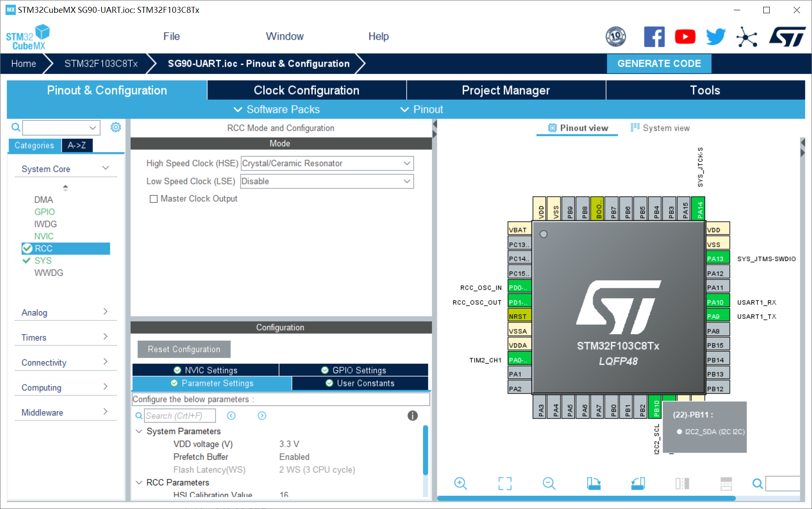Enable the Master Clock Output checkbox
This screenshot has height=509, width=812.
coord(153,199)
